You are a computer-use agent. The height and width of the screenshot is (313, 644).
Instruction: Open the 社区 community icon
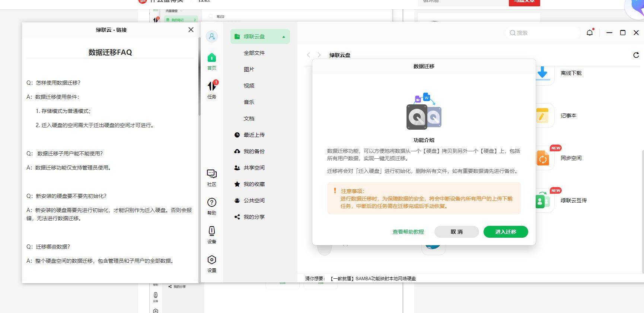click(211, 177)
